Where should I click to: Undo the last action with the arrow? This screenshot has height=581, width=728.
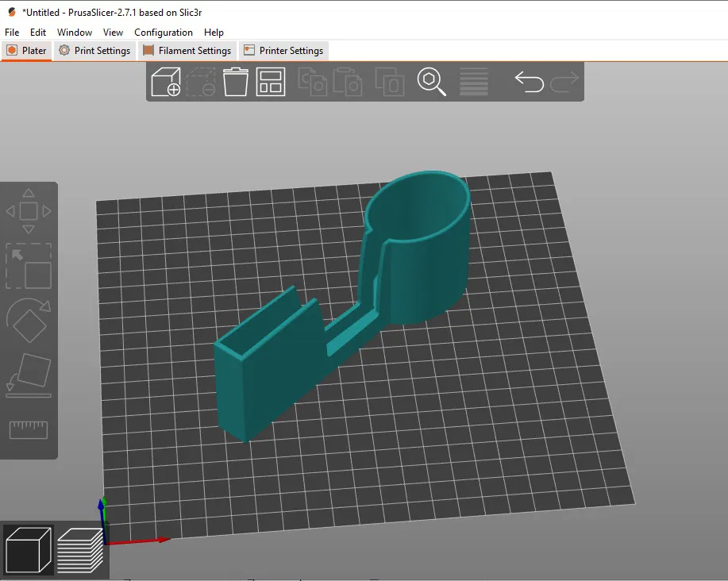pyautogui.click(x=530, y=82)
